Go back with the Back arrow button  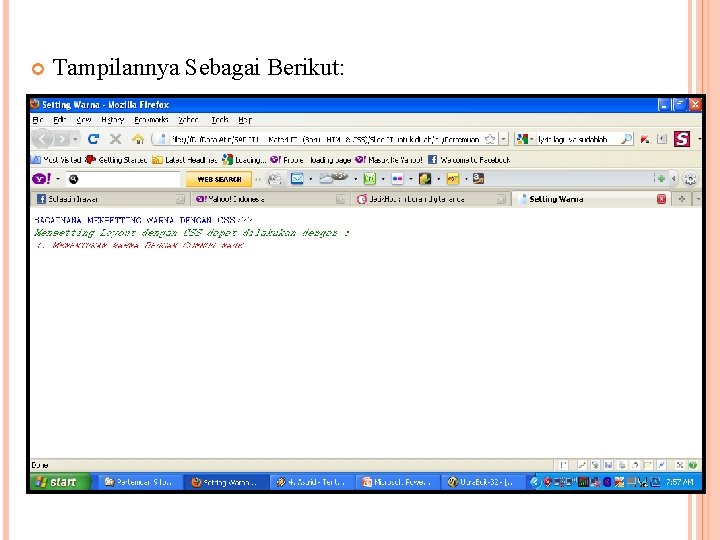pyautogui.click(x=42, y=139)
